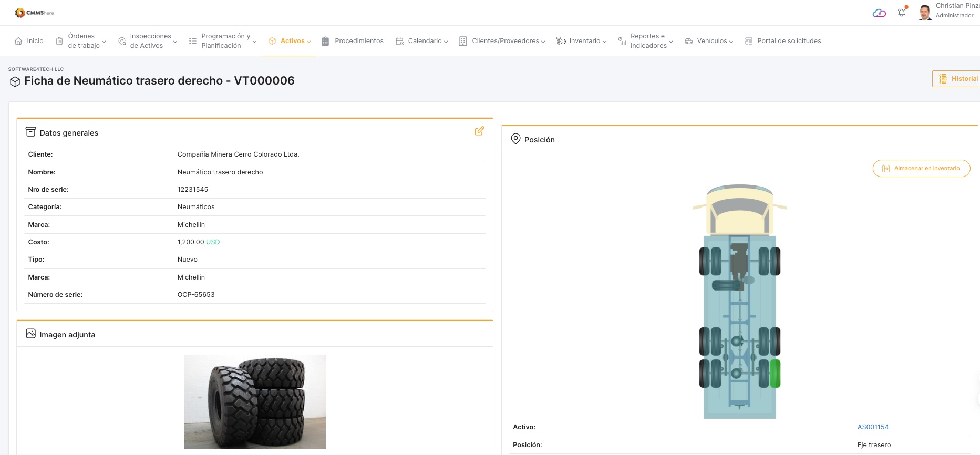Open the Calendario dropdown menu
Viewport: 980px width, 455px height.
[x=422, y=41]
